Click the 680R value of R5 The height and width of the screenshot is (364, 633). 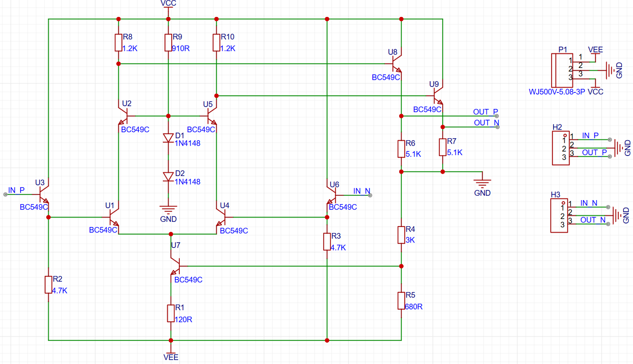[414, 307]
